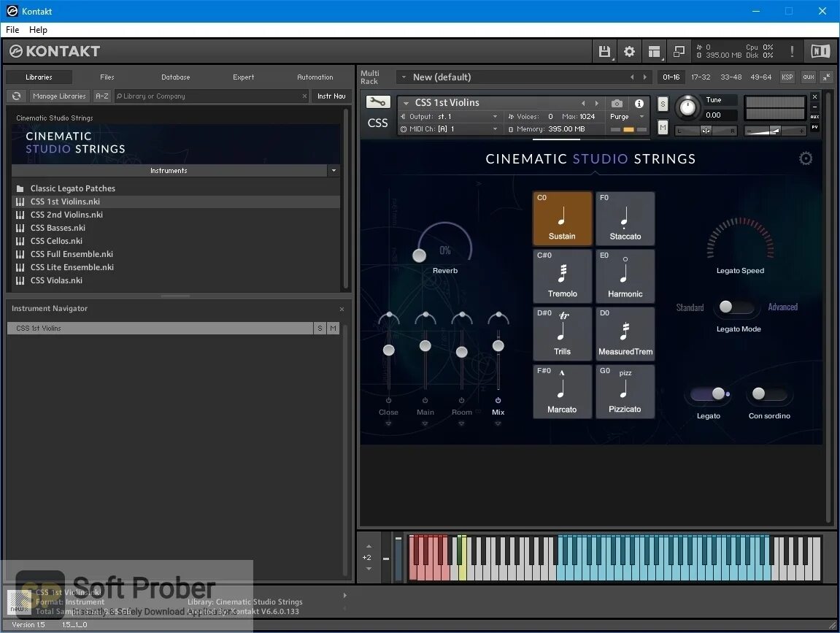Viewport: 840px width, 633px height.
Task: Click the NI logo icon
Action: [x=820, y=51]
